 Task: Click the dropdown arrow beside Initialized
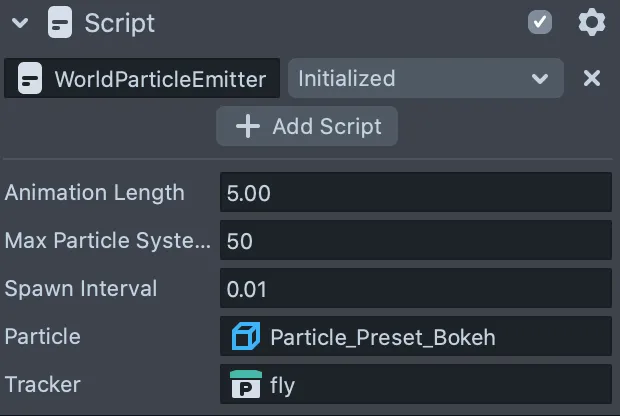540,79
